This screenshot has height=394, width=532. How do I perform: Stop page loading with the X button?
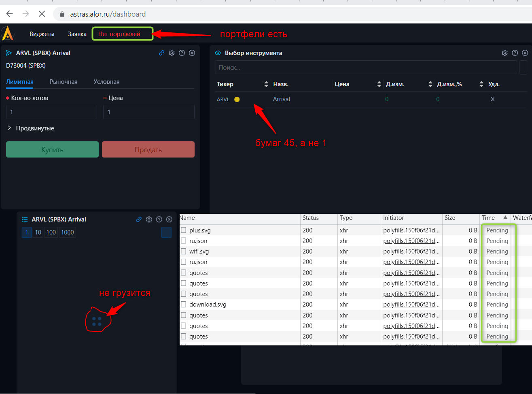[x=42, y=14]
